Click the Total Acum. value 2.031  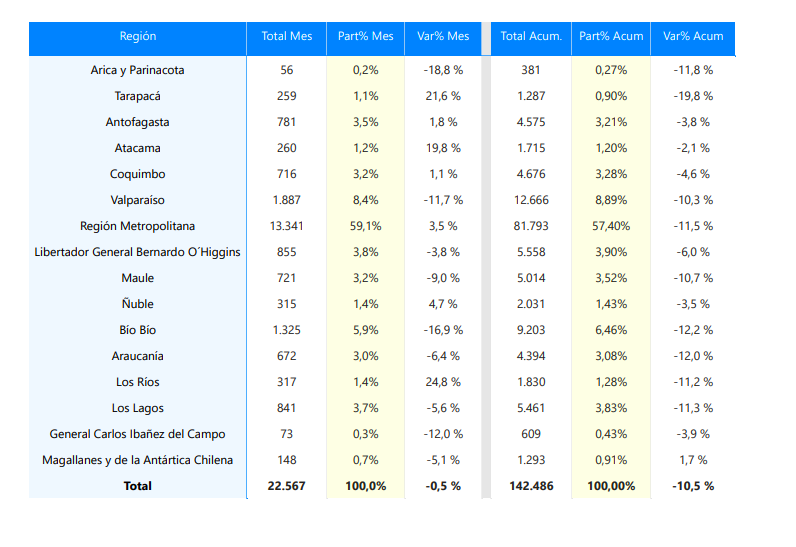tap(531, 304)
